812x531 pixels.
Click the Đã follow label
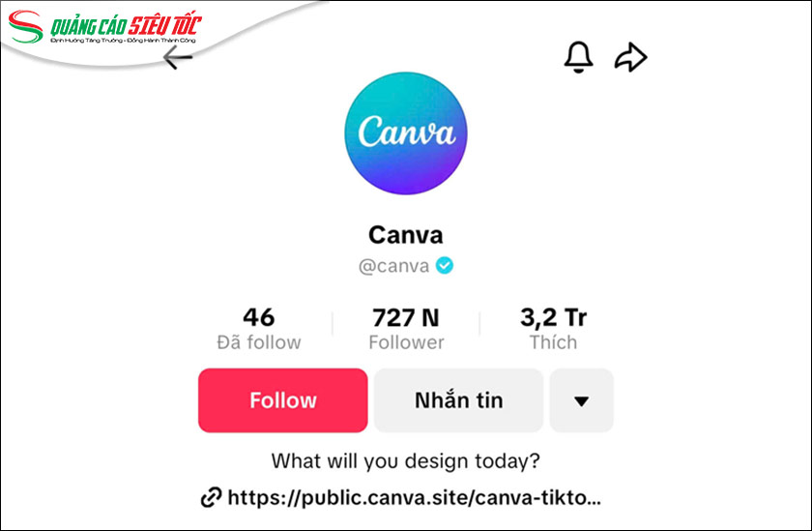(259, 342)
